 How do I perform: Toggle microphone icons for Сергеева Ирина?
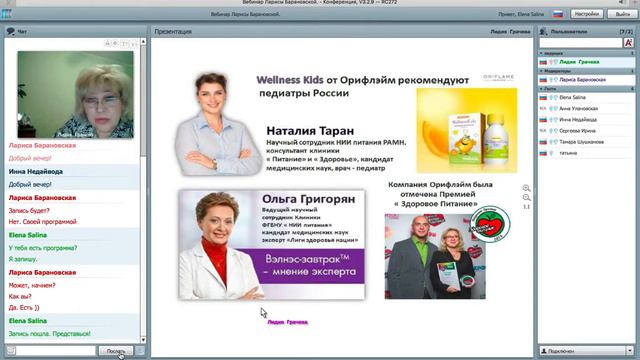553,131
